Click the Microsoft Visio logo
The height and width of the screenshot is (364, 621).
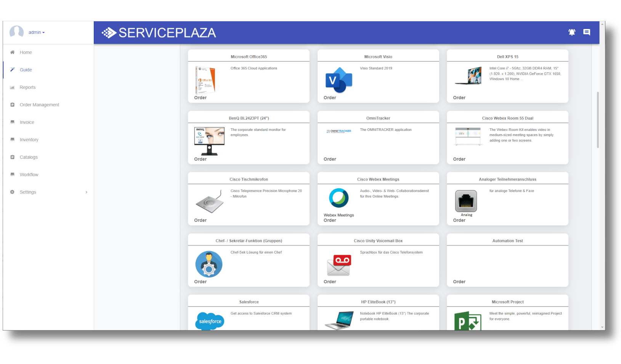(x=339, y=80)
